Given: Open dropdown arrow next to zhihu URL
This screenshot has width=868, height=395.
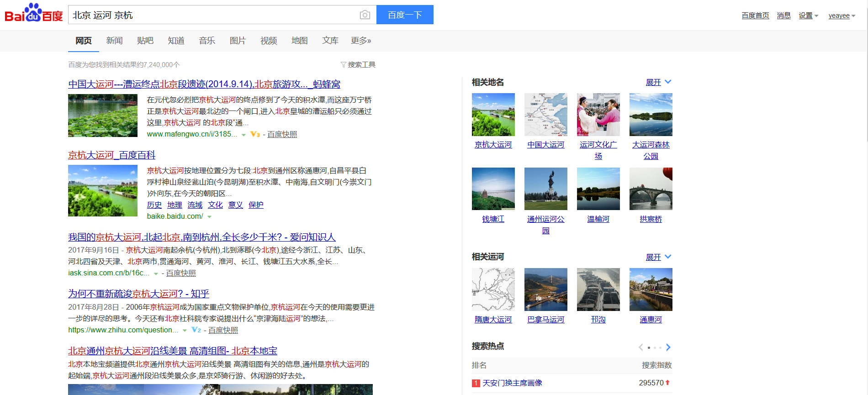Looking at the screenshot, I should (185, 331).
